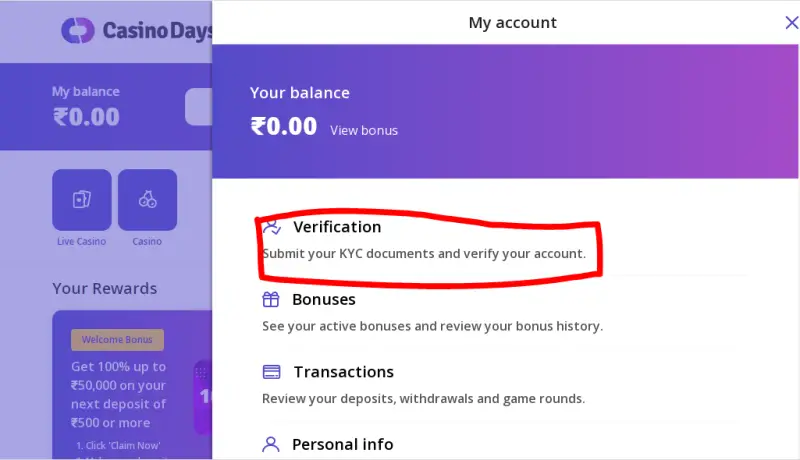Click the Welcome Bonus badge

click(117, 340)
